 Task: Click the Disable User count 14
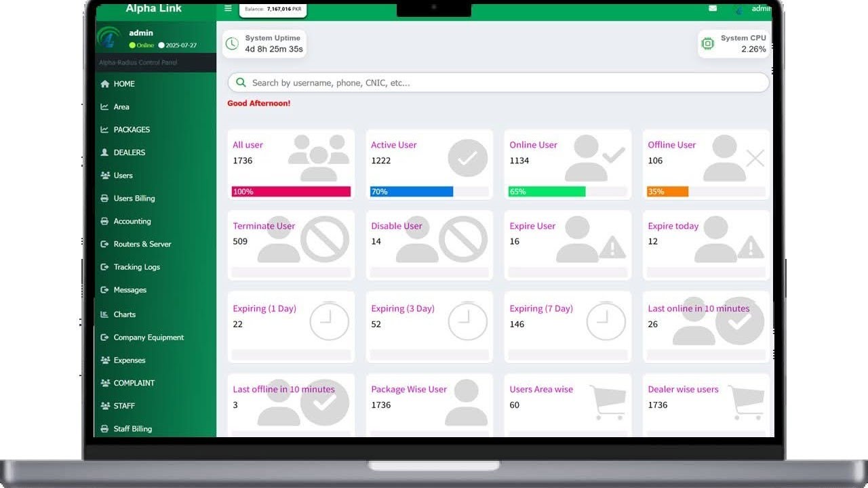pyautogui.click(x=376, y=241)
